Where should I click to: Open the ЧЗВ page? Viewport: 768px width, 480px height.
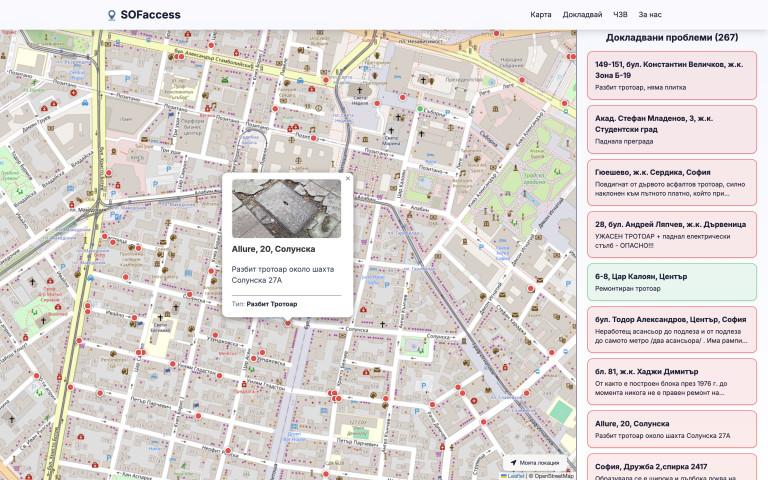[620, 15]
